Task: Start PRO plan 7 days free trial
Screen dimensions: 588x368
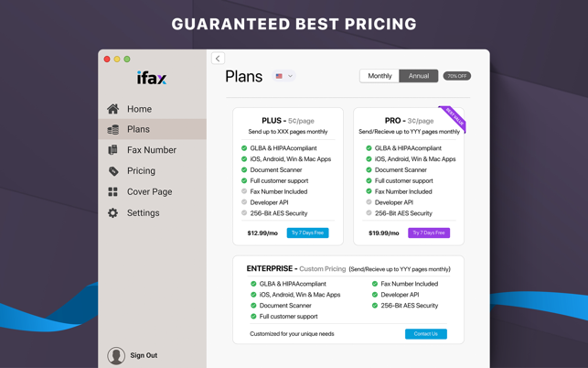Action: coord(429,233)
